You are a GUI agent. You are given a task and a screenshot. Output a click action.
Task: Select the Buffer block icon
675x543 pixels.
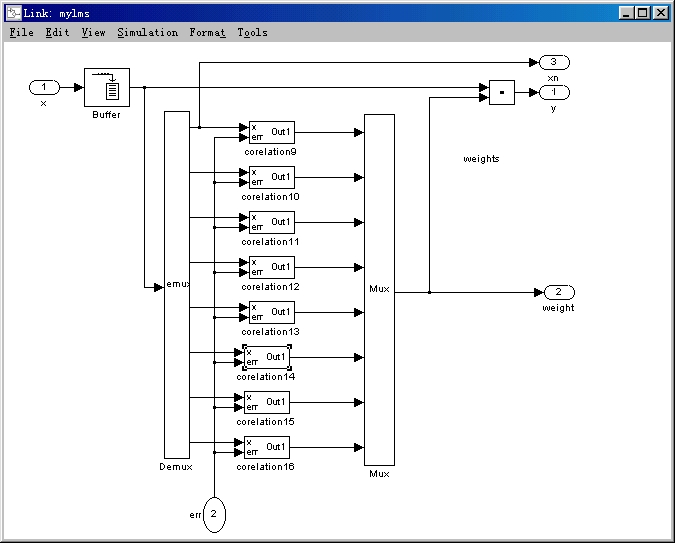pos(106,87)
